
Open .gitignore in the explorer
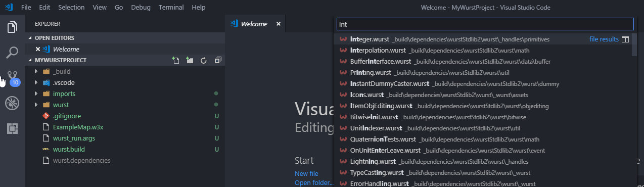point(125,116)
